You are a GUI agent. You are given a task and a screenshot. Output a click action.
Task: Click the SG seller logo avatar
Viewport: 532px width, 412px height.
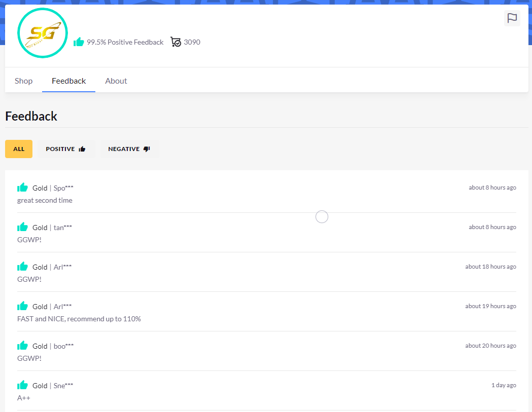click(43, 33)
